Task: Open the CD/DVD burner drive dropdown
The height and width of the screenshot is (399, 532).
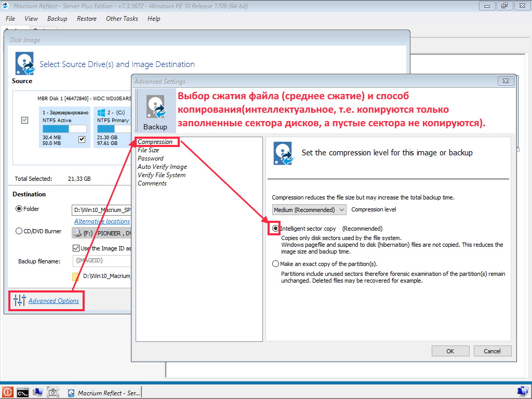Action: (101, 233)
